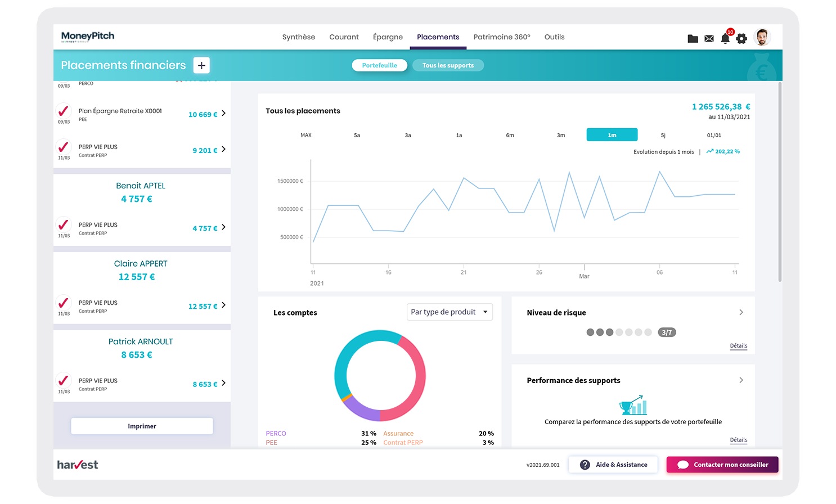836x504 pixels.
Task: Open Détails under Performance des supports
Action: (739, 440)
